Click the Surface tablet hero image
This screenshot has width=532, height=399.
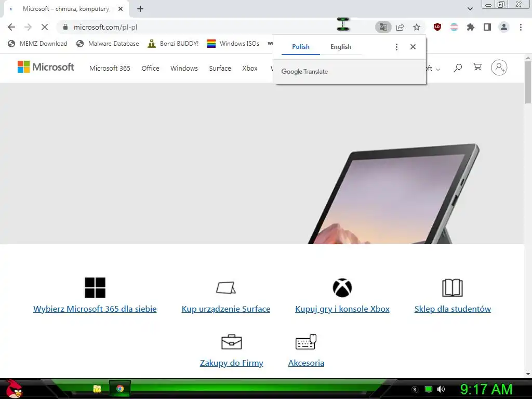pos(394,194)
